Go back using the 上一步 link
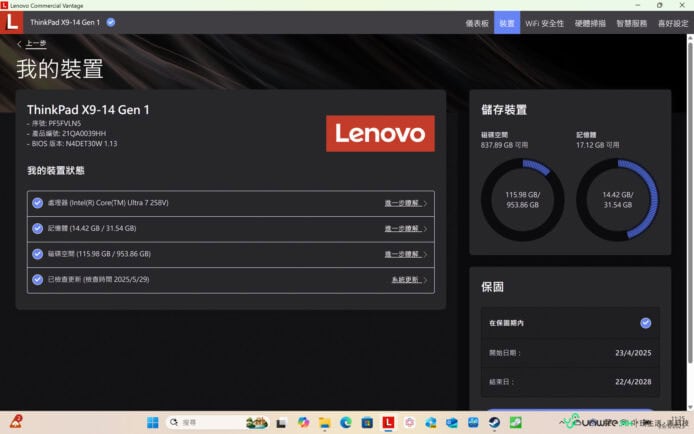Viewport: 694px width, 434px height. click(x=36, y=43)
